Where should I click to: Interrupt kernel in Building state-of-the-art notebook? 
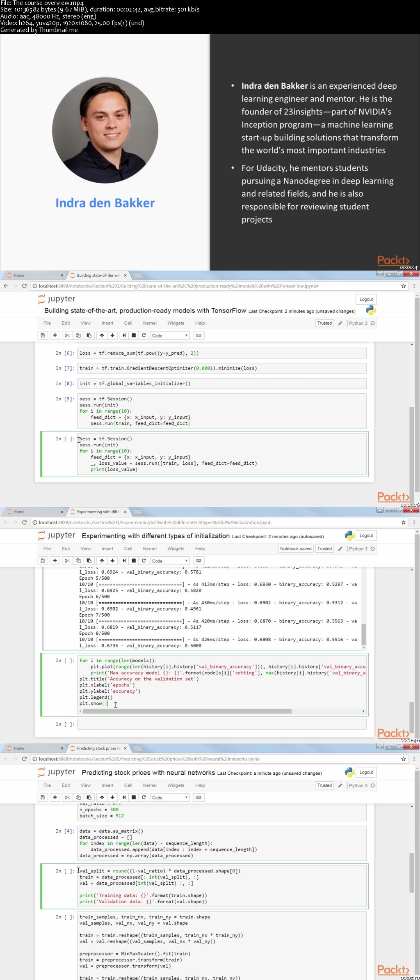[x=134, y=335]
